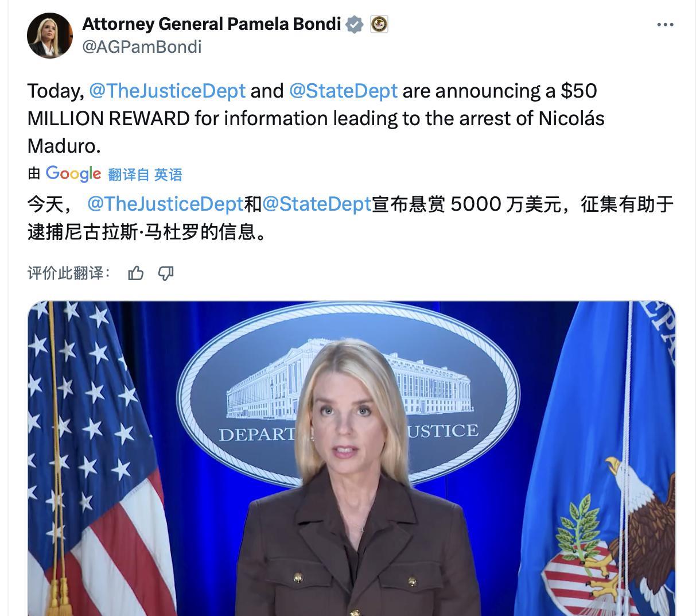Open the @AGPamBondi handle
Viewport: 700px width, 616px height.
[x=142, y=47]
